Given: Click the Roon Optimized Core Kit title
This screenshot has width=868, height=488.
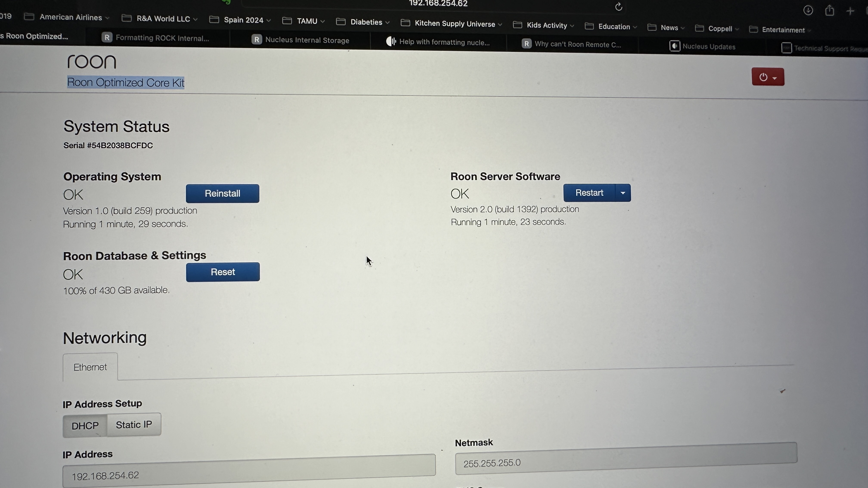Looking at the screenshot, I should [x=126, y=82].
